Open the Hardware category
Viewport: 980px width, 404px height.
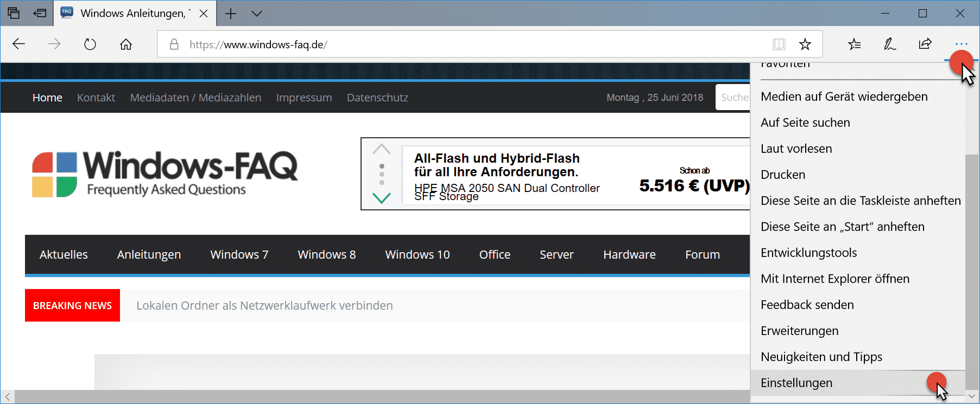(629, 255)
